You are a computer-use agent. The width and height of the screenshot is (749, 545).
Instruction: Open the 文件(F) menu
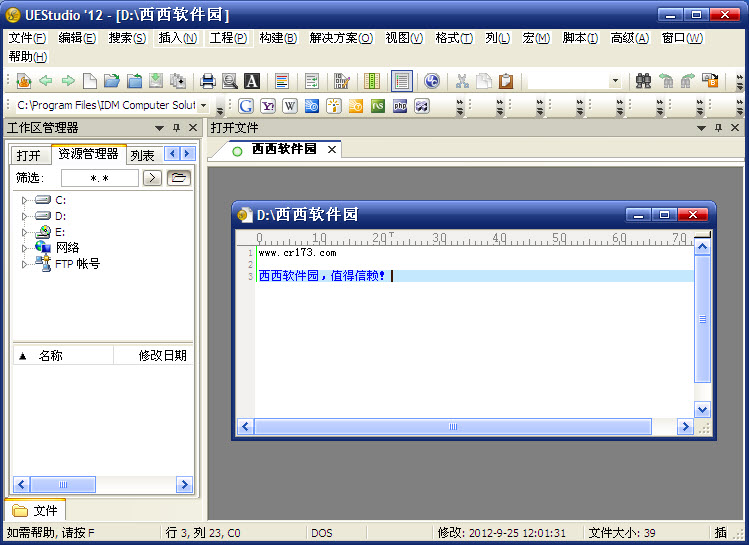27,38
